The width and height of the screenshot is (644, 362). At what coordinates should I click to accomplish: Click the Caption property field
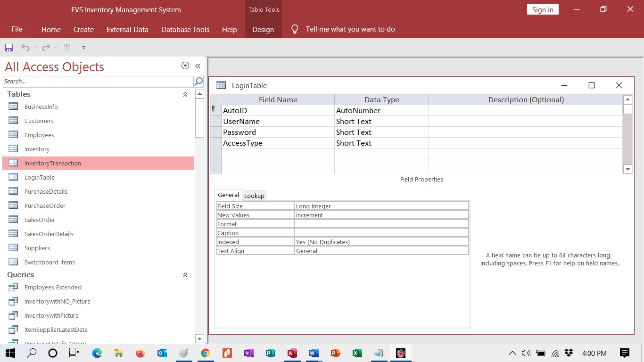pos(381,233)
